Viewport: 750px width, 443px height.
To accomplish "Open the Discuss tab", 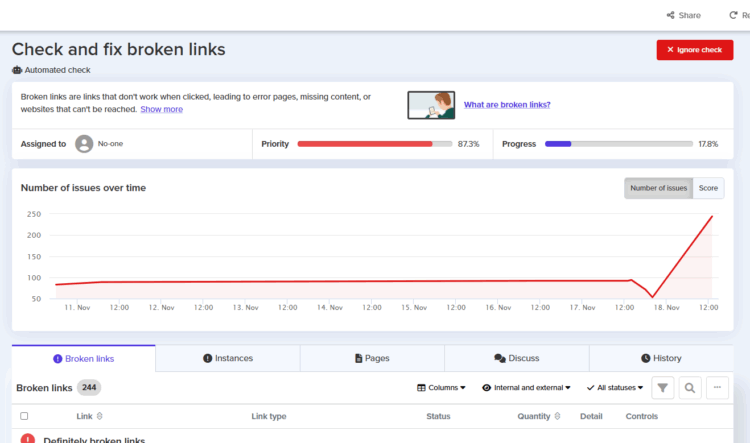I will (516, 358).
